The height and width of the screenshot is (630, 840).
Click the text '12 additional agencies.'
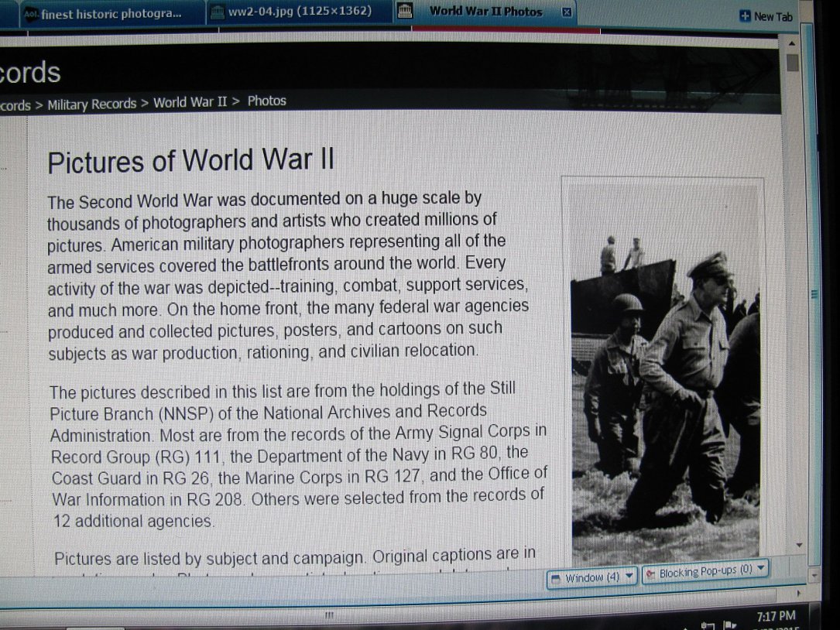133,521
